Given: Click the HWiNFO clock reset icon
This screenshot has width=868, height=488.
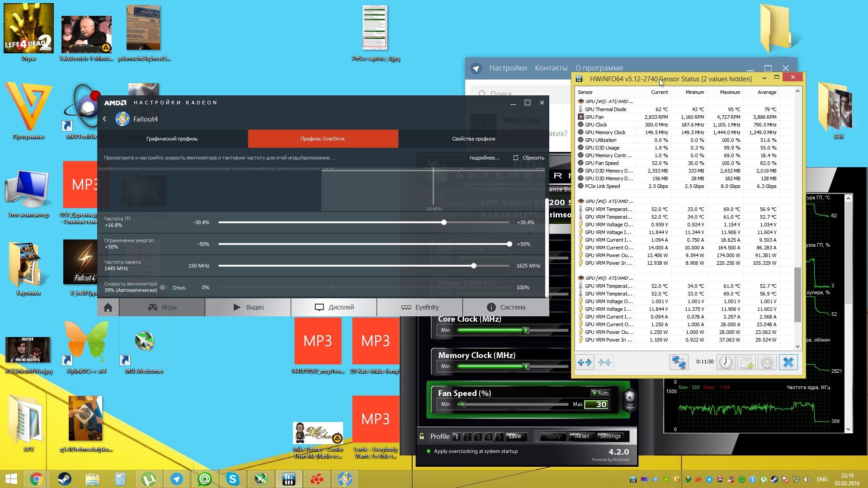Looking at the screenshot, I should (726, 362).
